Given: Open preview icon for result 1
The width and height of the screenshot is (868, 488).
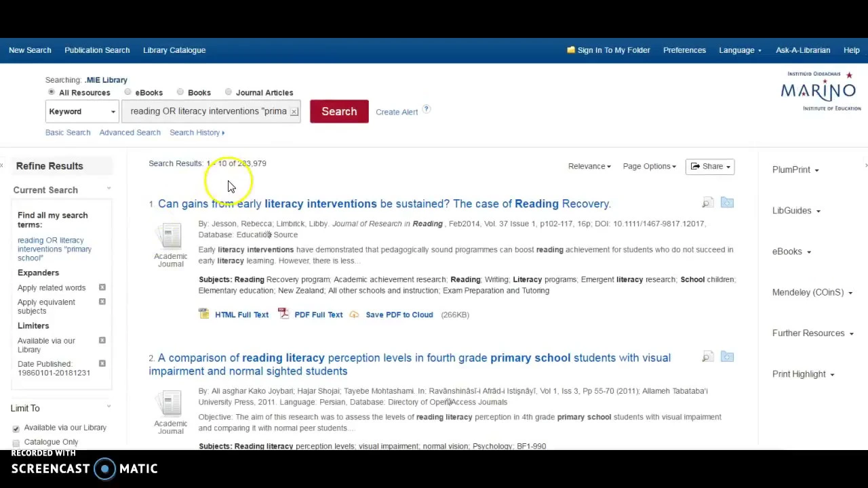Looking at the screenshot, I should click(707, 203).
